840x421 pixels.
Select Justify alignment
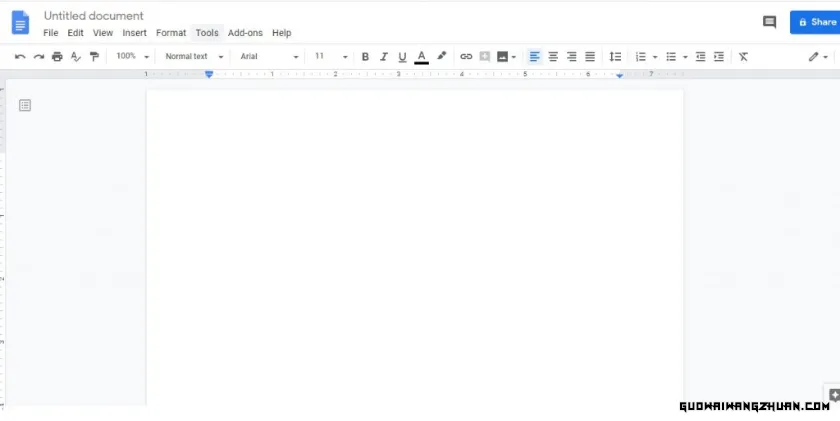[590, 57]
